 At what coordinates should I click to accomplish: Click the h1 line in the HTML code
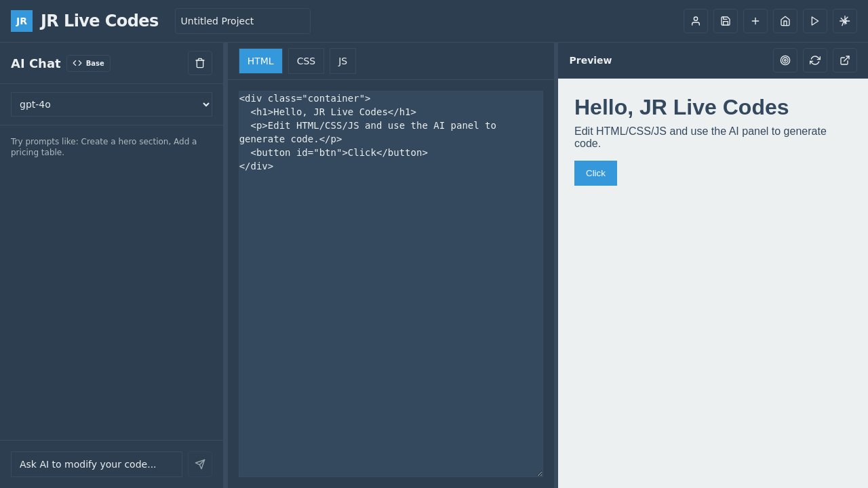click(333, 112)
